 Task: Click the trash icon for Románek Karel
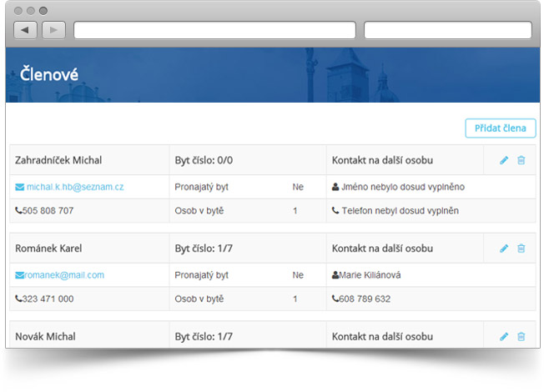coord(521,249)
